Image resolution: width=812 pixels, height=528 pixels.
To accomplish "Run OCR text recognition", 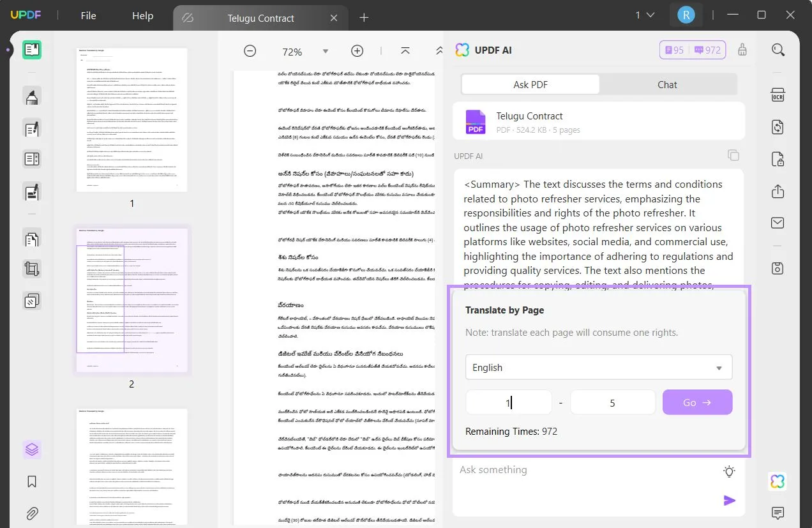I will [778, 95].
